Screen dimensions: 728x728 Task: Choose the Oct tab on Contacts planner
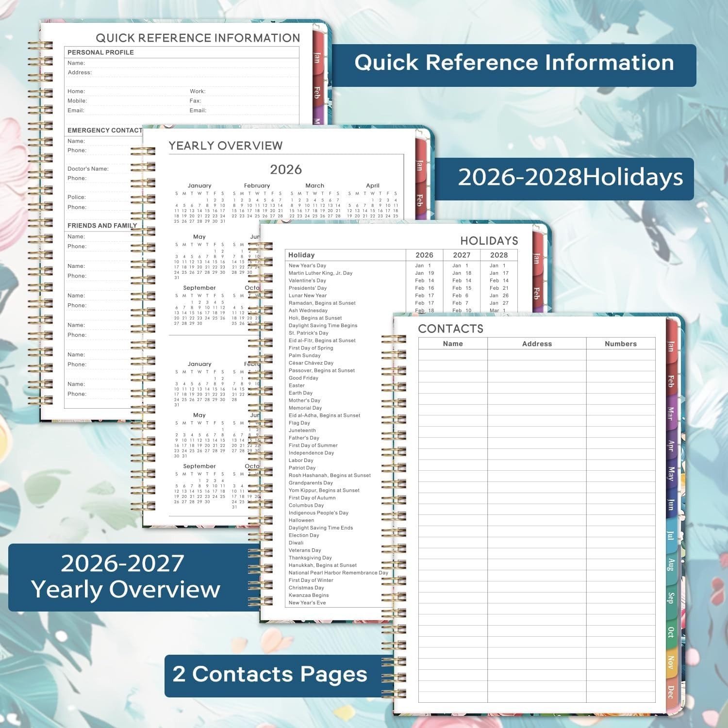(671, 632)
